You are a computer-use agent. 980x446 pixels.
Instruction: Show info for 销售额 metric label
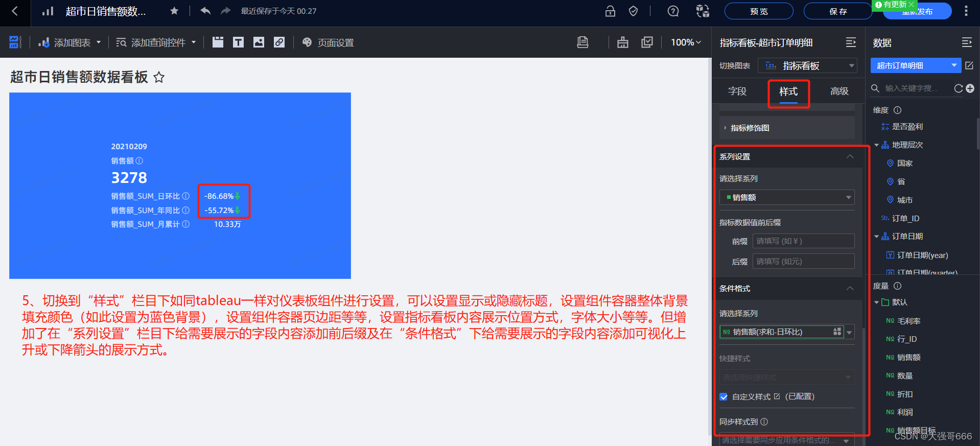pos(139,161)
